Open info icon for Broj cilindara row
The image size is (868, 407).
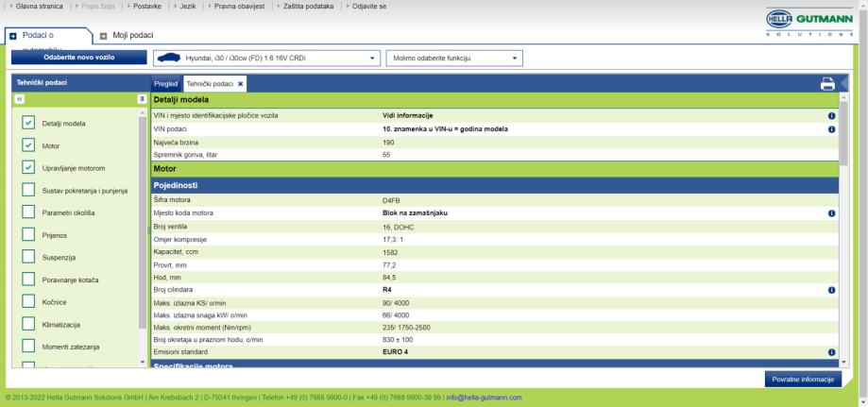click(x=831, y=290)
